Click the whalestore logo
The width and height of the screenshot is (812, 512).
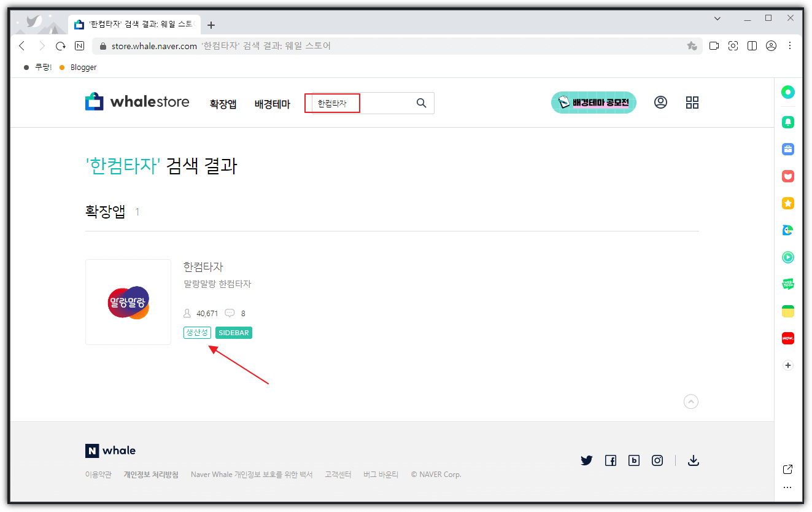[x=137, y=102]
